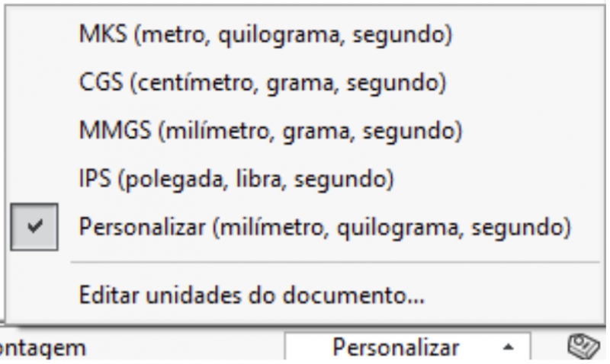
Task: Click the checkmark icon beside Personalizar
Action: 34,226
